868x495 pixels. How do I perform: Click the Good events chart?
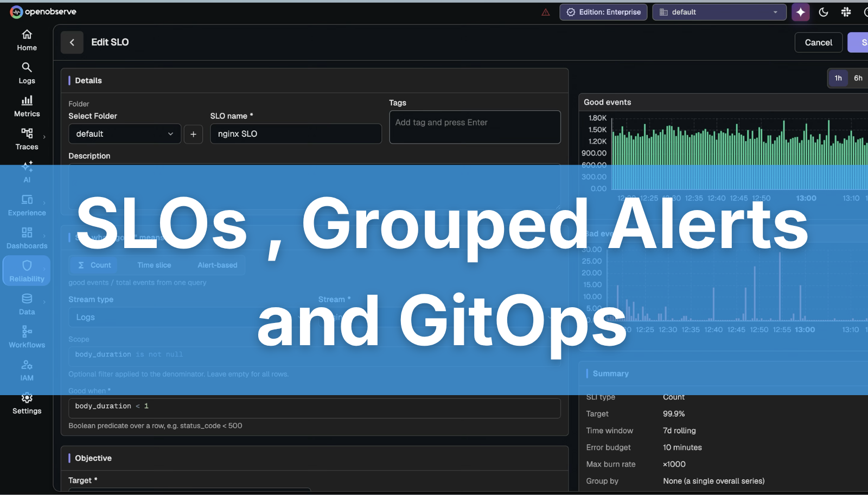pos(740,154)
